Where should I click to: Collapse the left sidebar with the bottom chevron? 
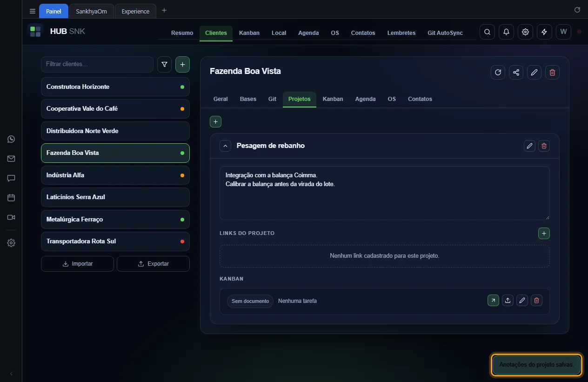tap(11, 374)
